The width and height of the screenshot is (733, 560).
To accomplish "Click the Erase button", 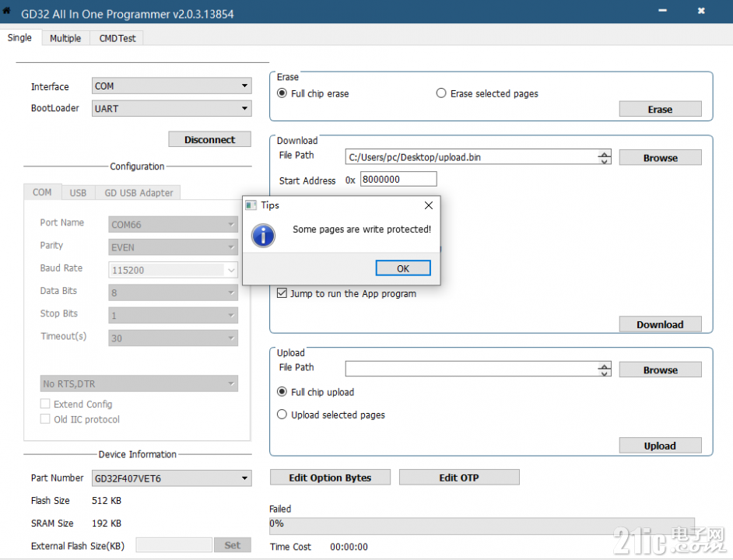I will pyautogui.click(x=660, y=109).
